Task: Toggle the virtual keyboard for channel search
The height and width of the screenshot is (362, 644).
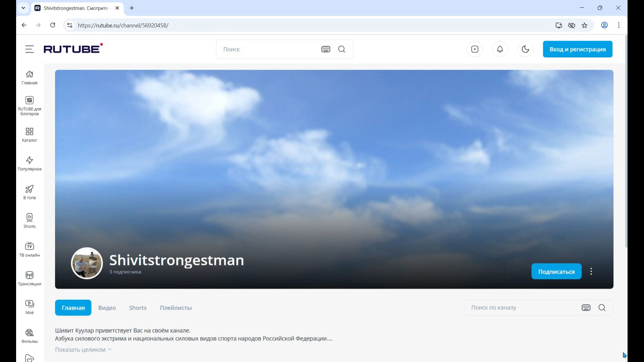Action: (586, 307)
